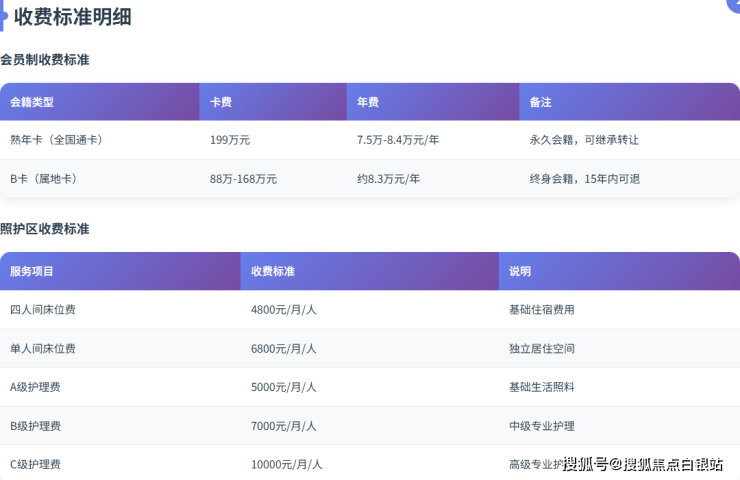This screenshot has width=740, height=480.
Task: Click the 卡费 column header
Action: (221, 102)
